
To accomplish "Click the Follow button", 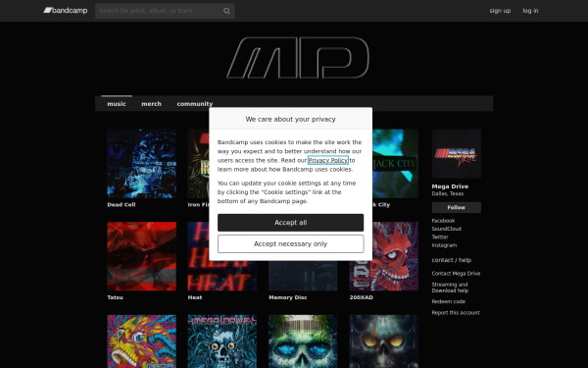I will coord(457,208).
